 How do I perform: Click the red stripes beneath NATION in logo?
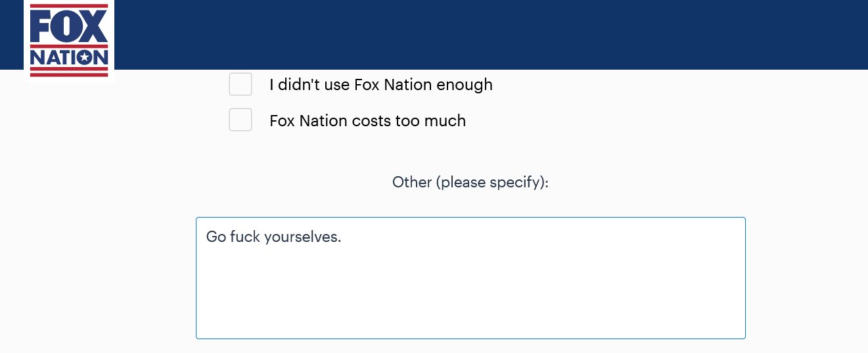(x=69, y=72)
